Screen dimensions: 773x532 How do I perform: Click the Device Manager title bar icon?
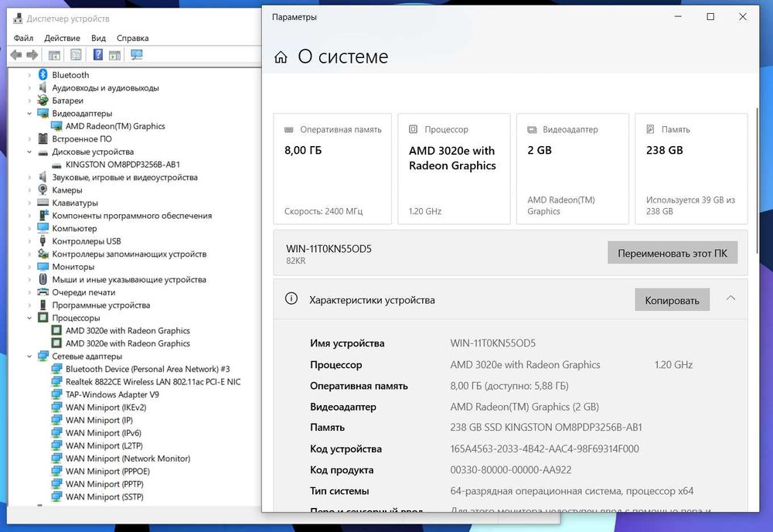click(18, 19)
